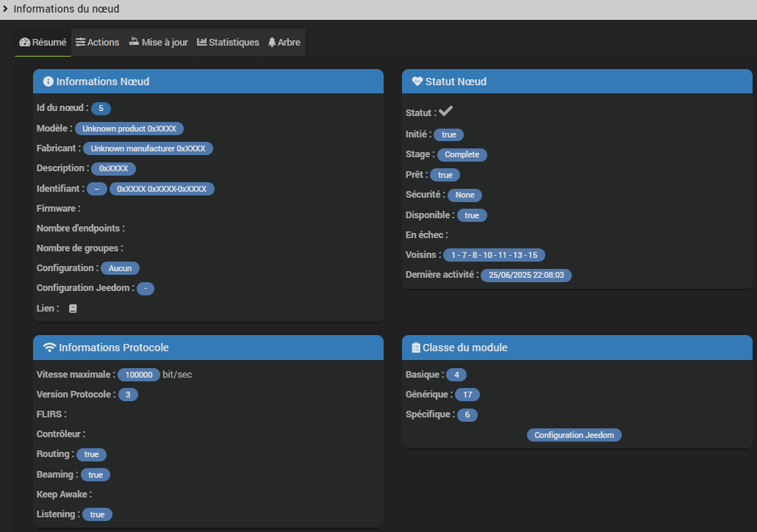Click the documentation book icon next to Lien
Image resolution: width=757 pixels, height=532 pixels.
click(x=73, y=309)
